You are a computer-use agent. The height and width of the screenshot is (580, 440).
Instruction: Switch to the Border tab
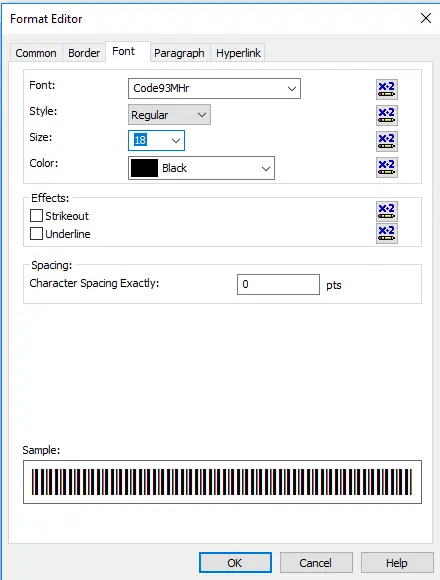(84, 53)
